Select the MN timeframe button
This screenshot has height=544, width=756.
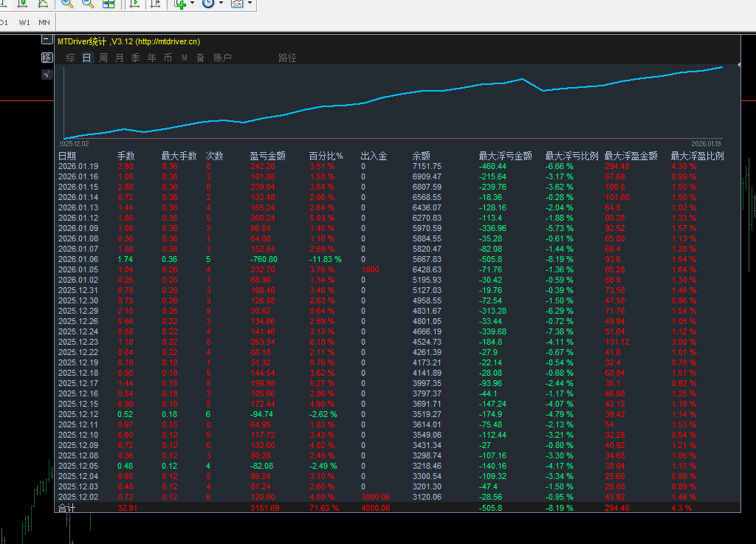pyautogui.click(x=44, y=23)
